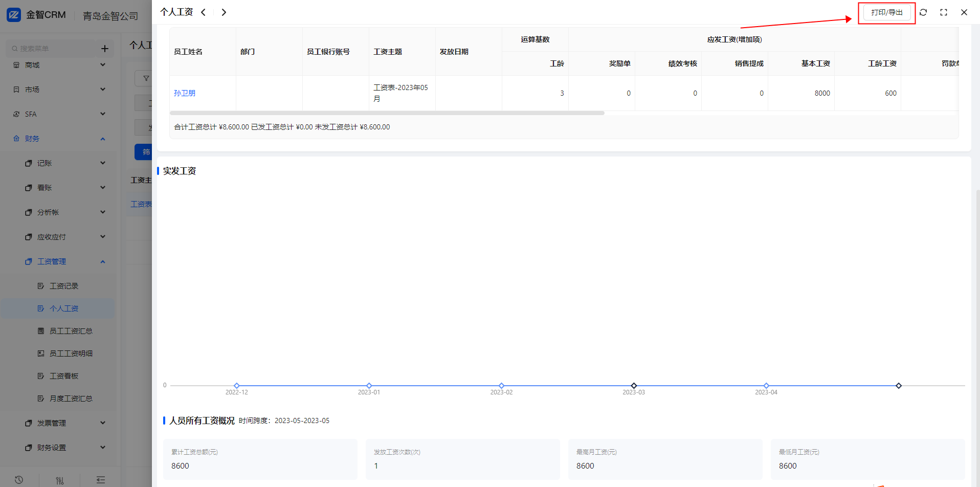
Task: Click filter funnel icon behind drawer
Action: [146, 78]
